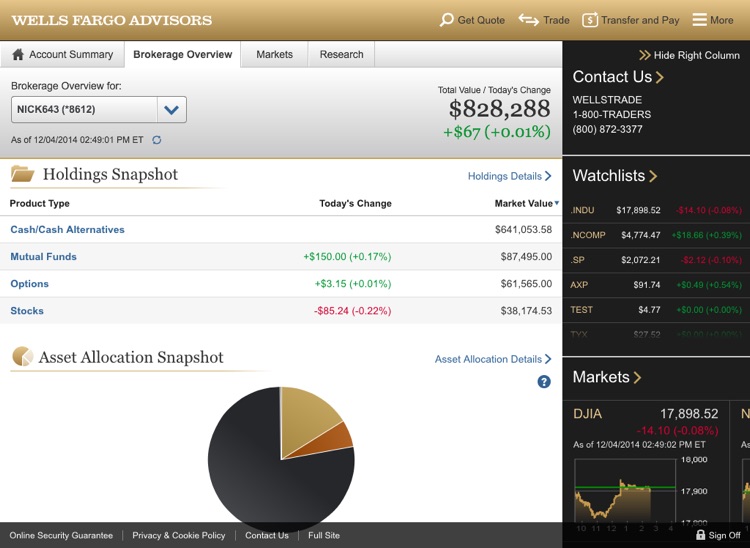Click Hide Right Column text
The image size is (750, 548).
696,55
